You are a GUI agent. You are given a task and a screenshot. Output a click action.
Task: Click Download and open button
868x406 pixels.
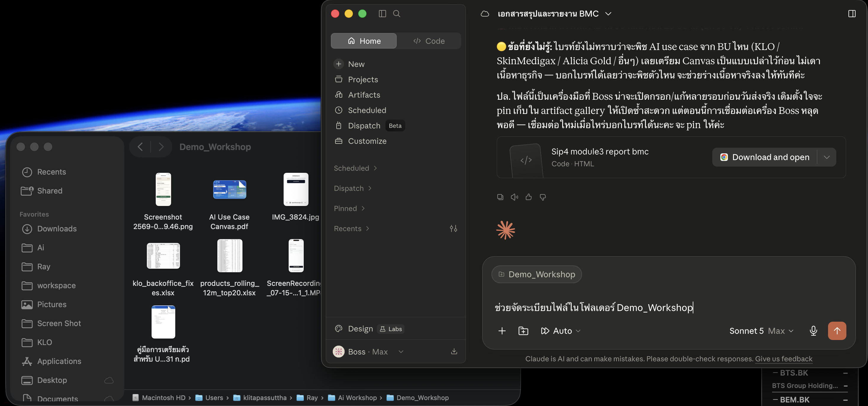765,157
